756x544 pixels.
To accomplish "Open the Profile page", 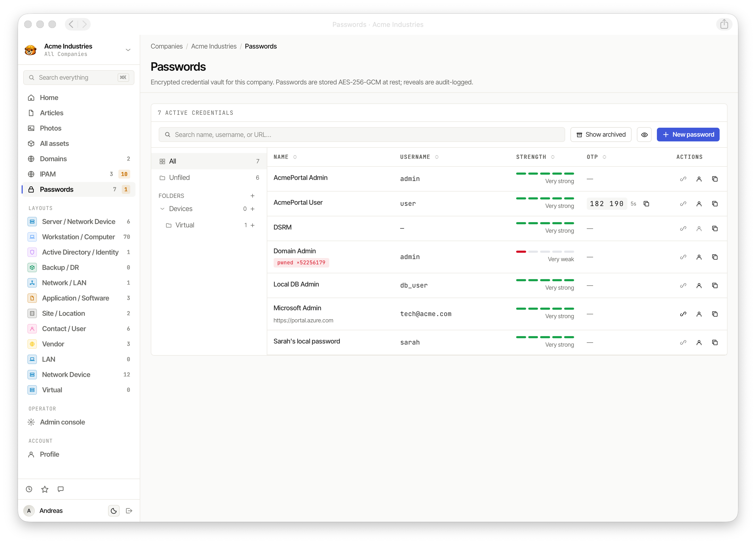I will pyautogui.click(x=79, y=454).
